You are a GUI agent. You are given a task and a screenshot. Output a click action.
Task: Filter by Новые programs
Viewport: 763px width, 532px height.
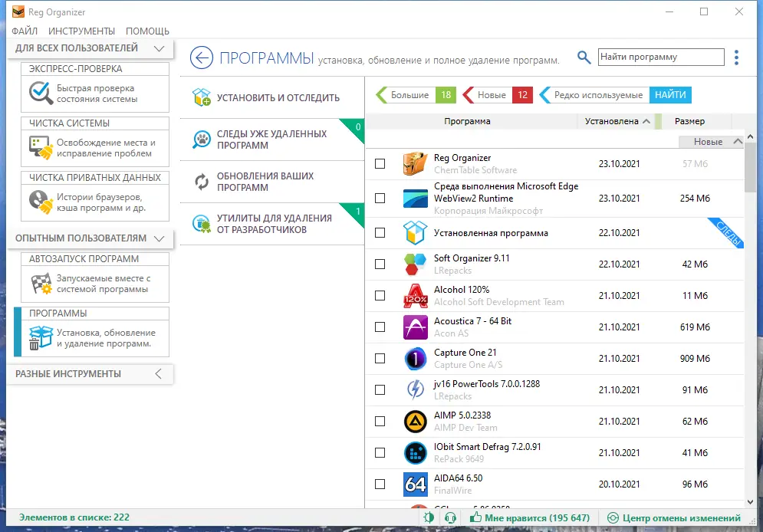tap(498, 95)
